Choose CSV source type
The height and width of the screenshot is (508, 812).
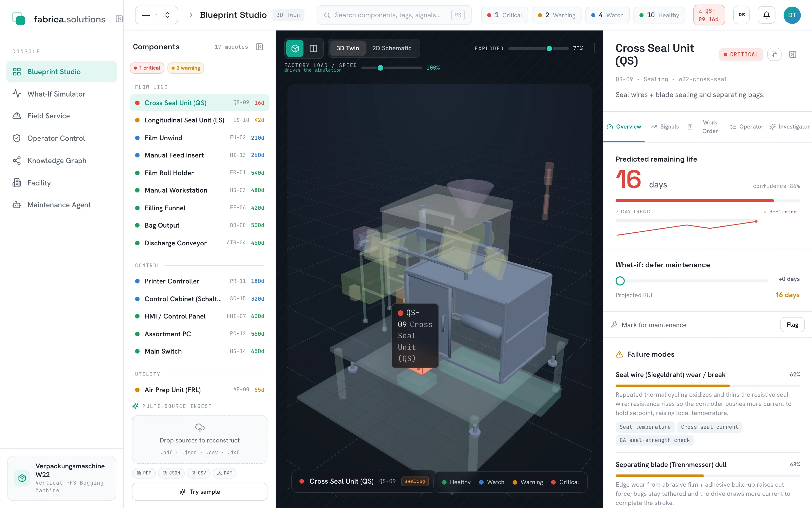click(x=199, y=473)
